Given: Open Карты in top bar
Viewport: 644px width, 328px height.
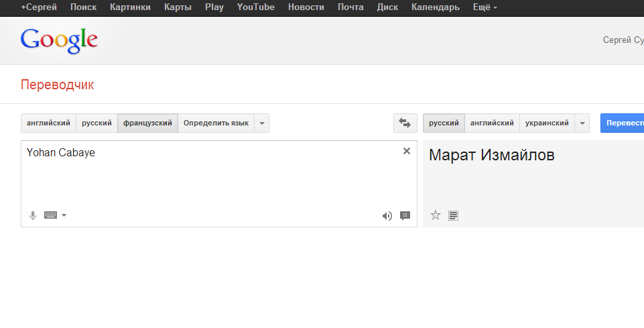Looking at the screenshot, I should coord(178,7).
